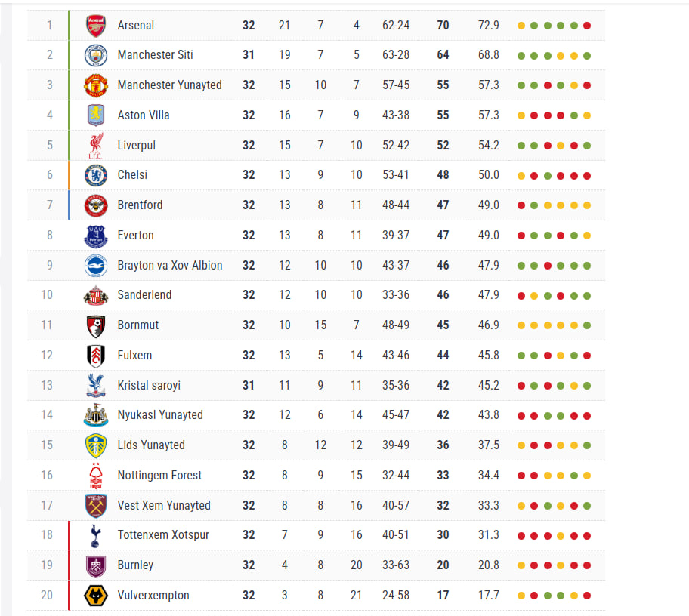Click the Vest Xem Yunayted team name

pyautogui.click(x=164, y=506)
